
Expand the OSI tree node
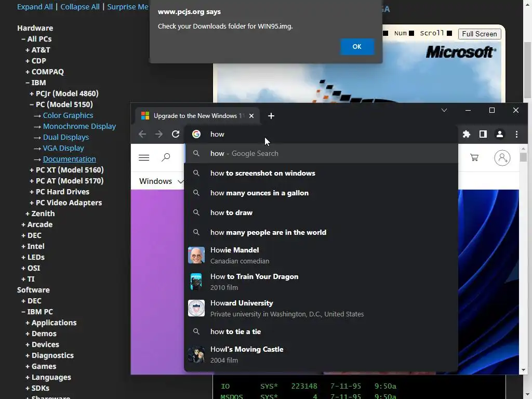click(x=31, y=268)
